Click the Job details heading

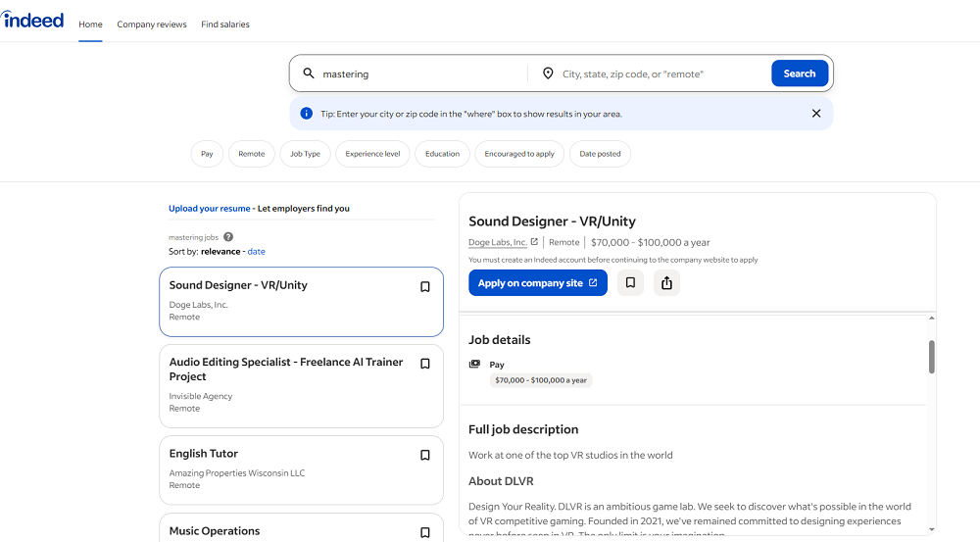point(500,340)
